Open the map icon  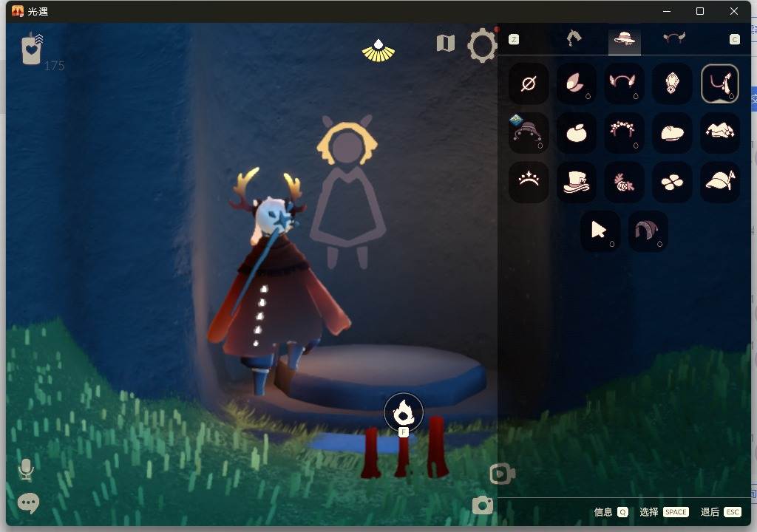(x=446, y=44)
